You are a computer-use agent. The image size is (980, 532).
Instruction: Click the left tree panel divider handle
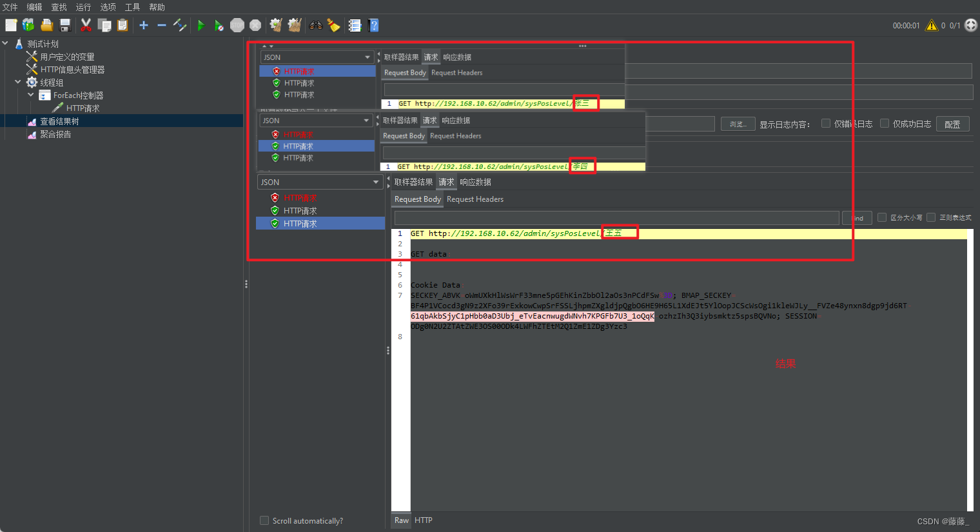246,284
